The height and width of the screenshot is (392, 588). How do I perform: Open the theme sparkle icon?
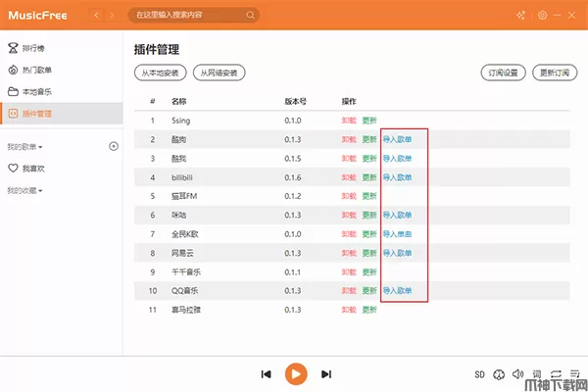(521, 15)
